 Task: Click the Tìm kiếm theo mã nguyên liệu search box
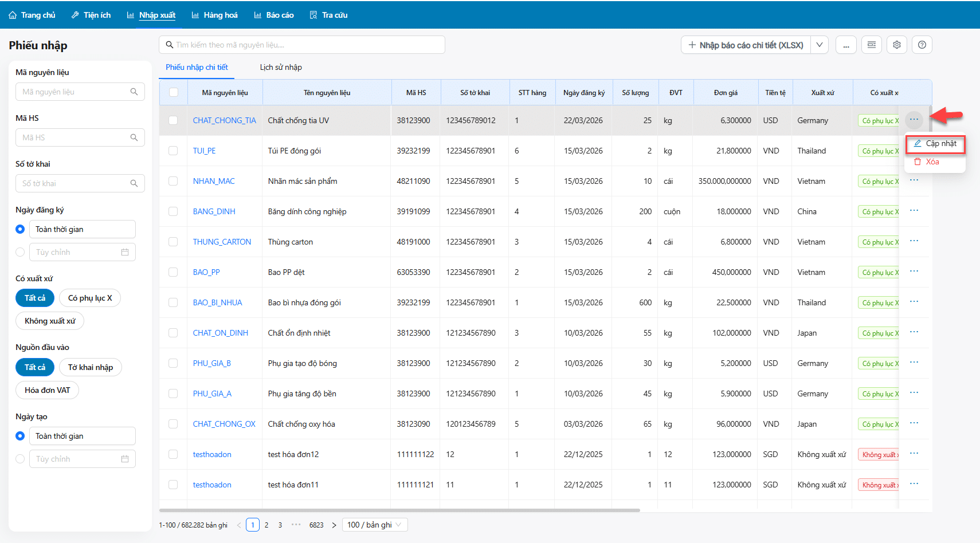[x=302, y=45]
